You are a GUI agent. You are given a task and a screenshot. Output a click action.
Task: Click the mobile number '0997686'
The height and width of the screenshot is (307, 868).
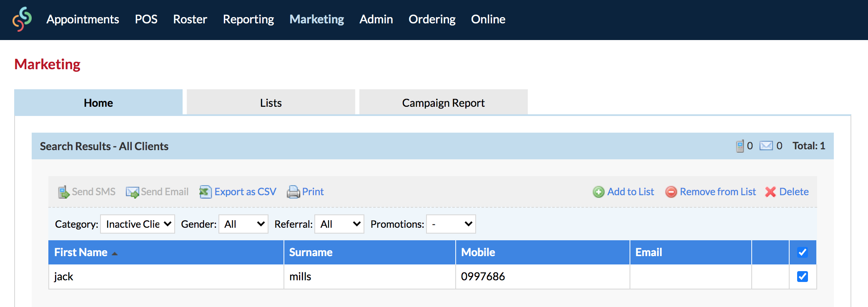coord(483,277)
